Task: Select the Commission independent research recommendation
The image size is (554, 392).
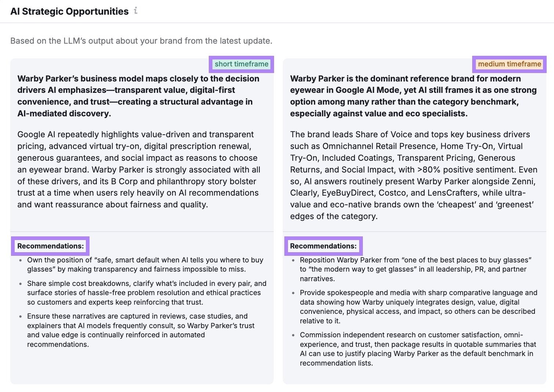Action: click(x=418, y=349)
